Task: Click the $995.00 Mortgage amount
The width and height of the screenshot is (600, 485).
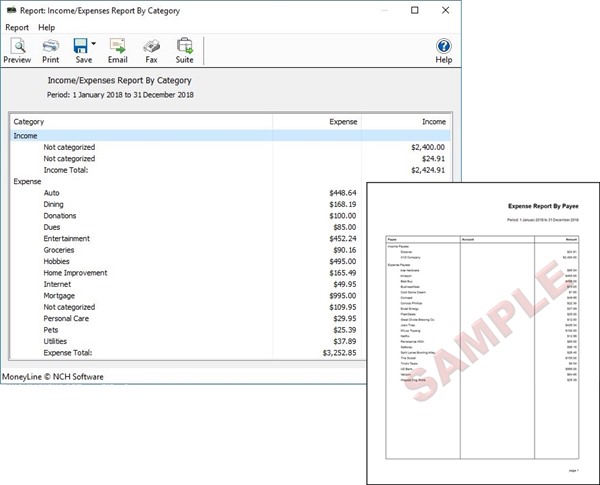Action: (x=343, y=296)
